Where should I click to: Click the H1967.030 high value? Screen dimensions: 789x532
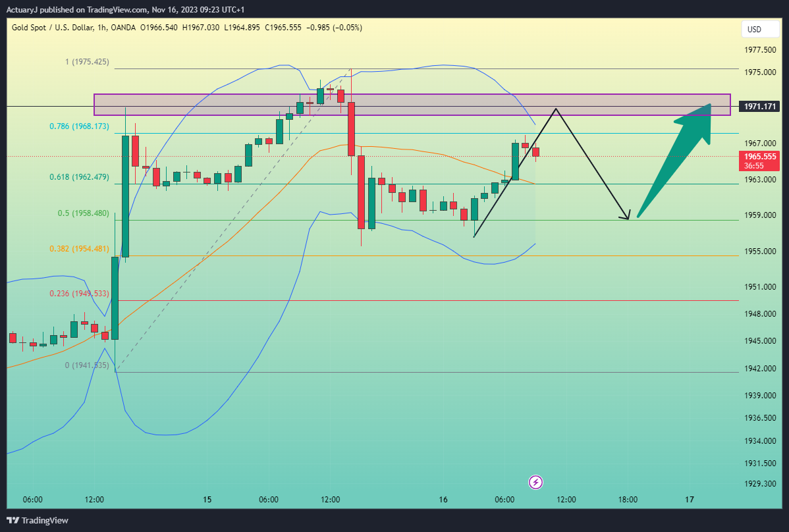pos(201,28)
